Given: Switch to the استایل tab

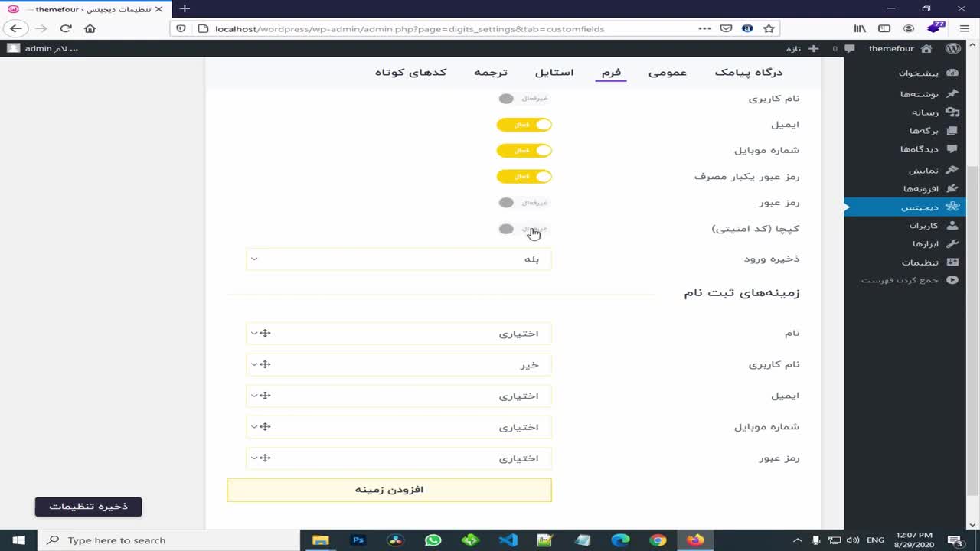Looking at the screenshot, I should 554,72.
